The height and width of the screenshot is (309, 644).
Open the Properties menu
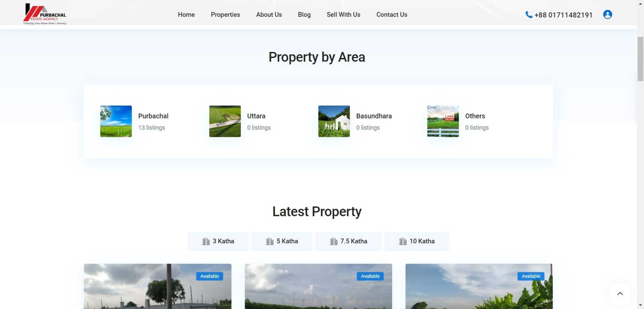coord(225,15)
